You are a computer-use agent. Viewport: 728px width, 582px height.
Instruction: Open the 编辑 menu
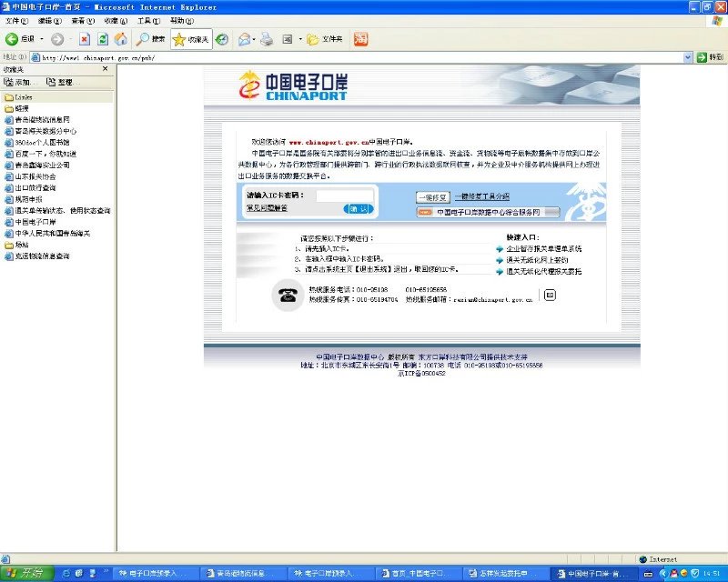(x=50, y=21)
